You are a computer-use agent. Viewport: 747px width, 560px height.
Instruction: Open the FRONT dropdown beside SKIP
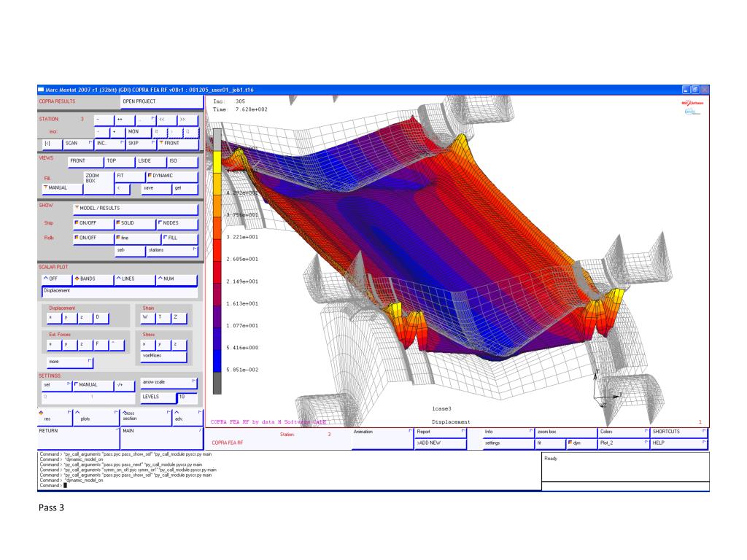coord(178,144)
